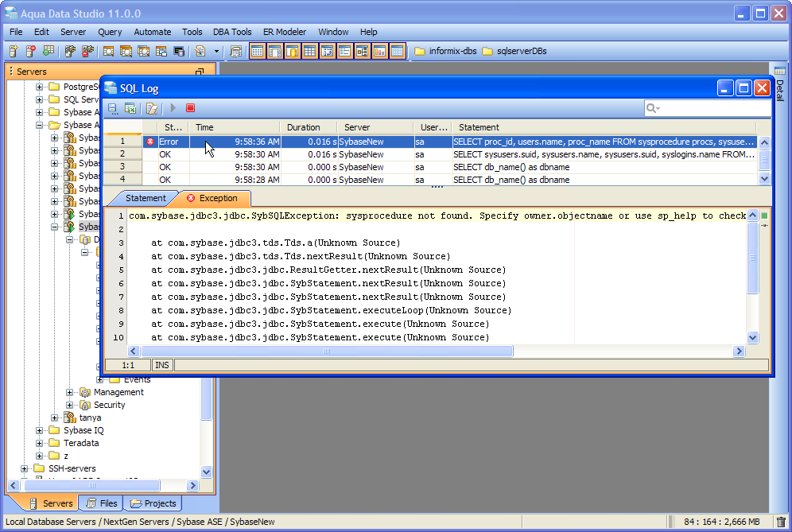Click the register new server icon
792x532 pixels.
pyautogui.click(x=14, y=51)
